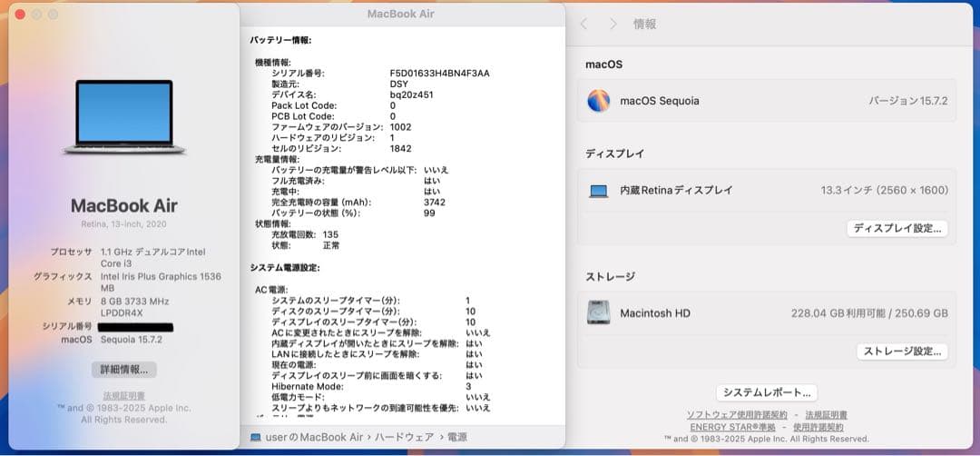The width and height of the screenshot is (980, 456).
Task: Click MacBook Air title of report window
Action: 401,14
